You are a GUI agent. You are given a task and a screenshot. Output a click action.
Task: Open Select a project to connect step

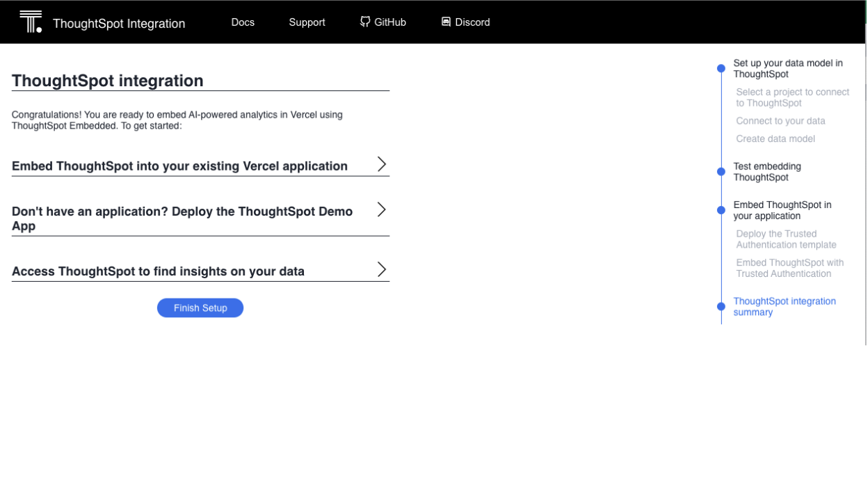pos(792,97)
